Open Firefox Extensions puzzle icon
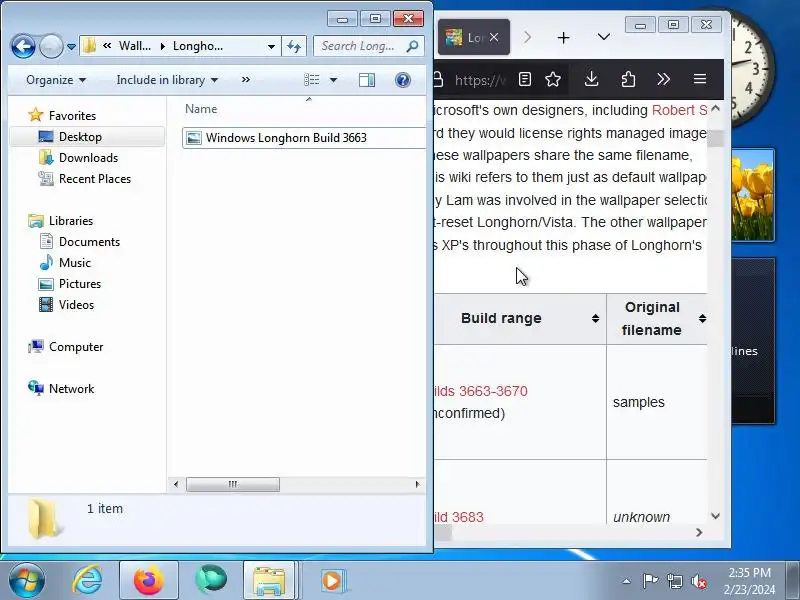The width and height of the screenshot is (800, 600). click(x=628, y=79)
